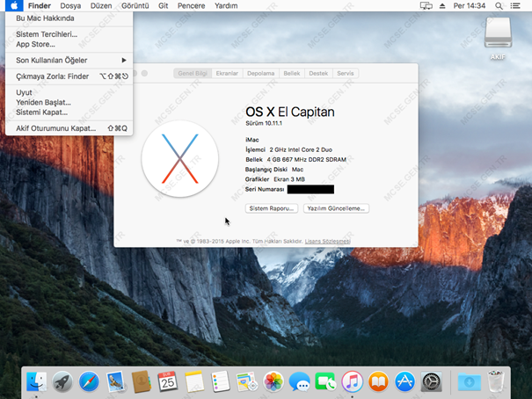Launch Launchpad rocket icon in Dock
The height and width of the screenshot is (399, 532).
tap(62, 381)
